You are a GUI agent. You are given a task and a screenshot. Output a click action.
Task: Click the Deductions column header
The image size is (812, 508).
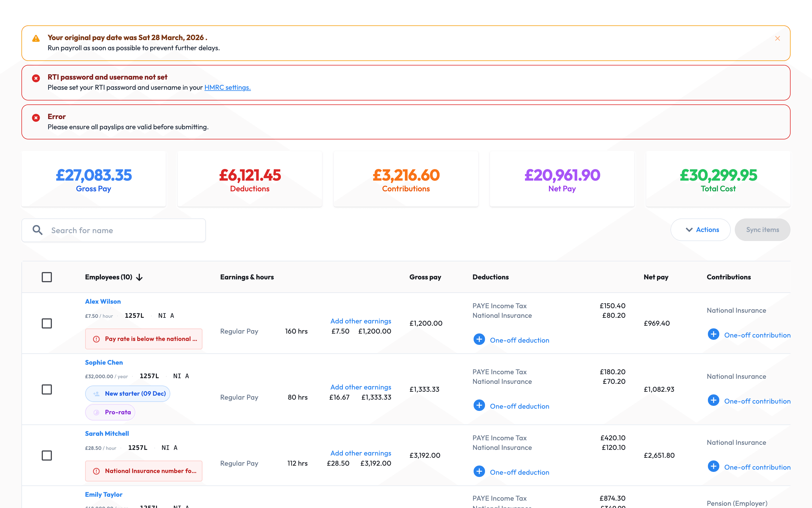click(x=491, y=277)
